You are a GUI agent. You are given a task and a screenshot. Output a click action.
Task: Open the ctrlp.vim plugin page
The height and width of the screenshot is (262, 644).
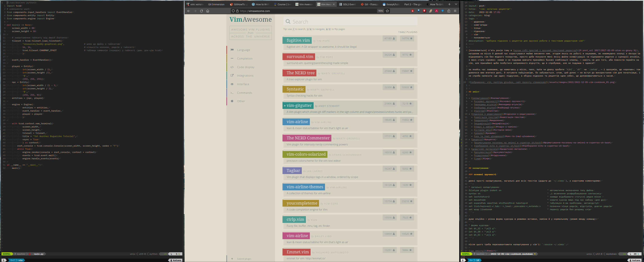[294, 219]
